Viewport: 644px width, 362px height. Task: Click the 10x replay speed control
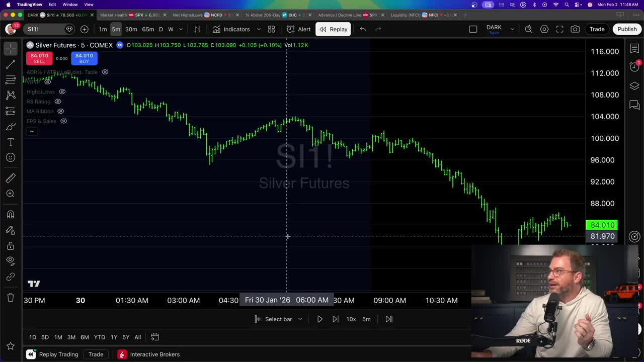click(x=351, y=319)
